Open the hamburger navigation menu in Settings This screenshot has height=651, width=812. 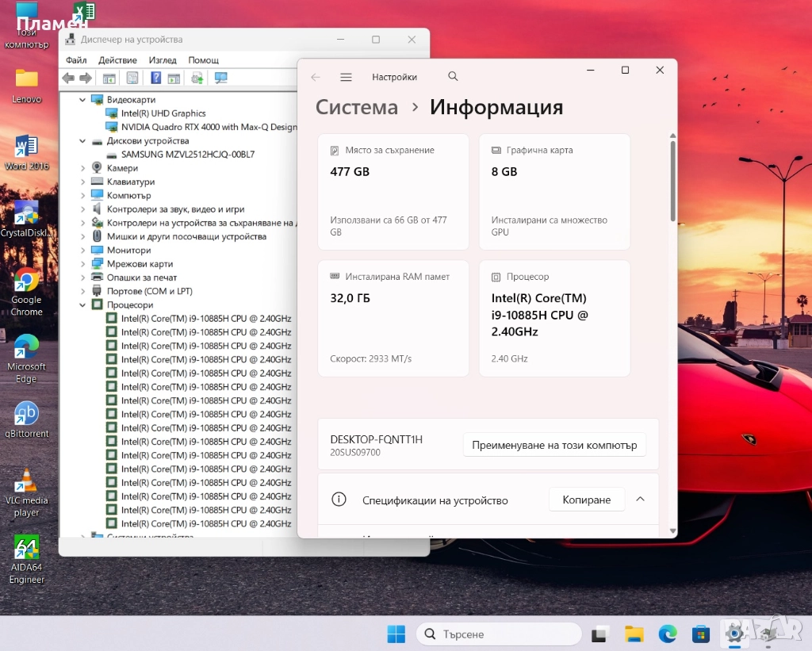346,77
